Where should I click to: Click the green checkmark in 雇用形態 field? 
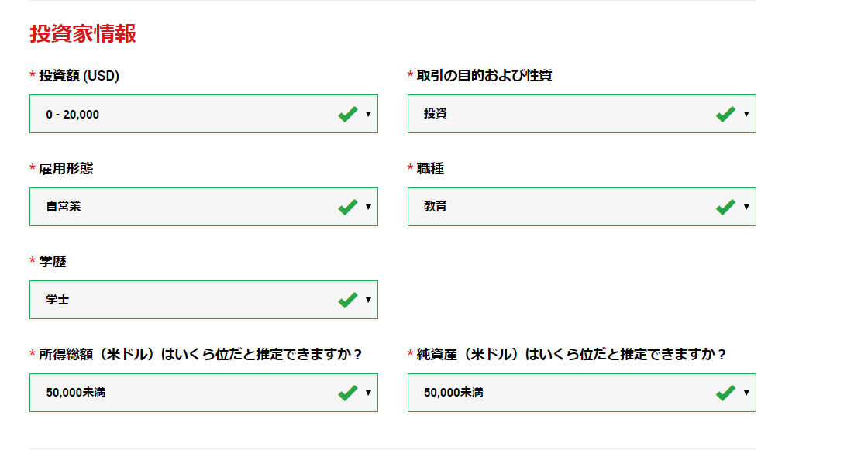(348, 207)
